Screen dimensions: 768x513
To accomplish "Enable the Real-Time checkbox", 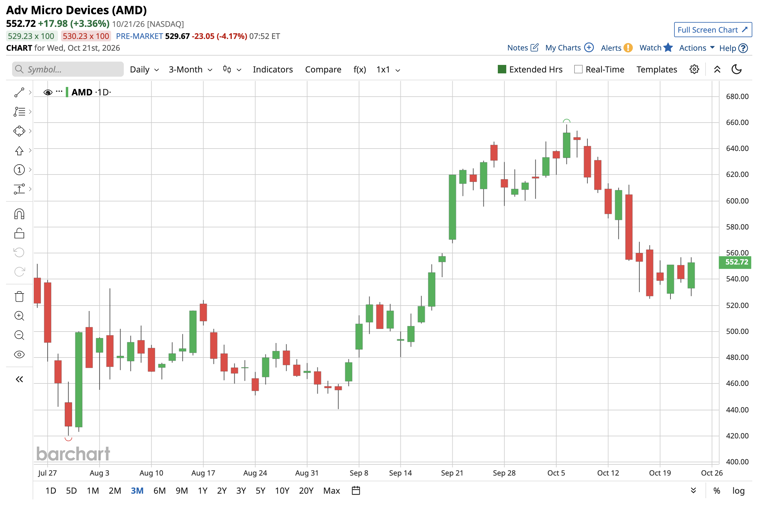I will click(x=578, y=70).
